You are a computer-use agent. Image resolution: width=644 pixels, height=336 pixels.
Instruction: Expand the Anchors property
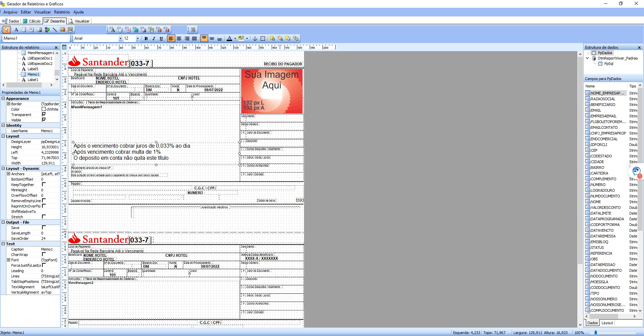tap(8, 174)
